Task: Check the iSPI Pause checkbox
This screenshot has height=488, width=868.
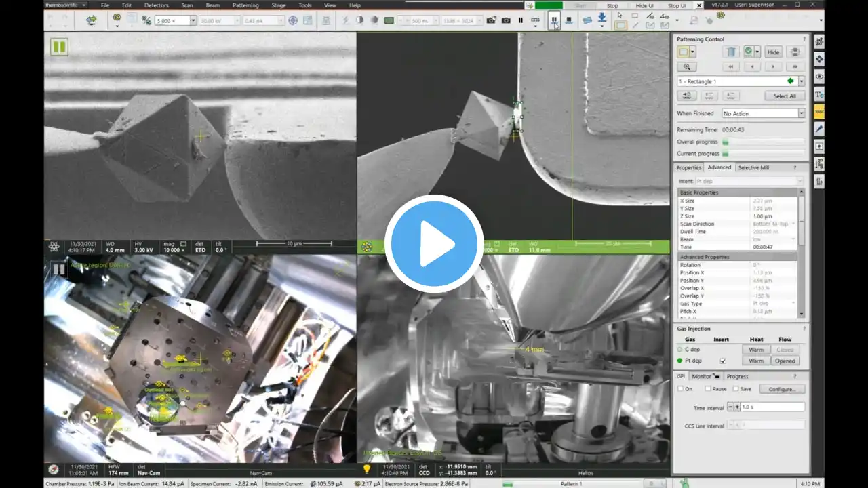Action: [708, 389]
